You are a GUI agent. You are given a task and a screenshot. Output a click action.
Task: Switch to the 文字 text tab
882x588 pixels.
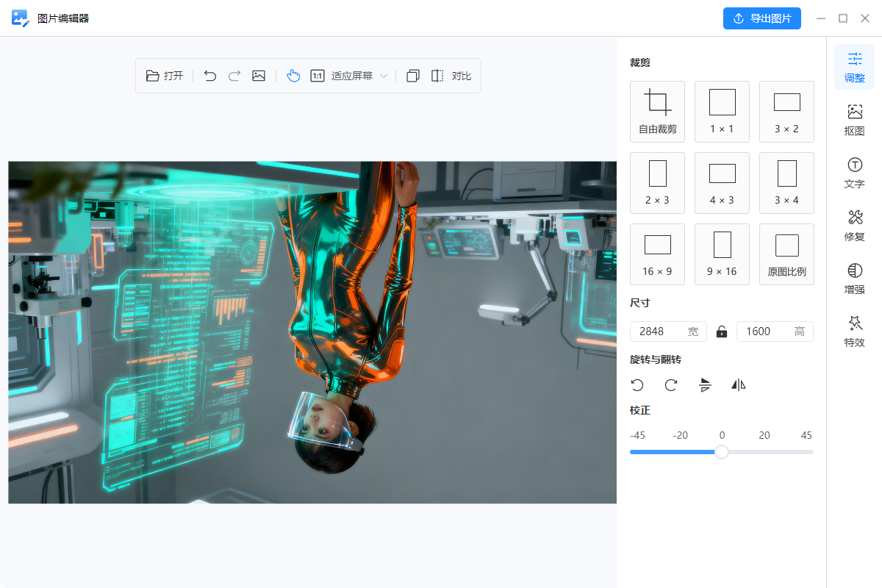point(854,173)
